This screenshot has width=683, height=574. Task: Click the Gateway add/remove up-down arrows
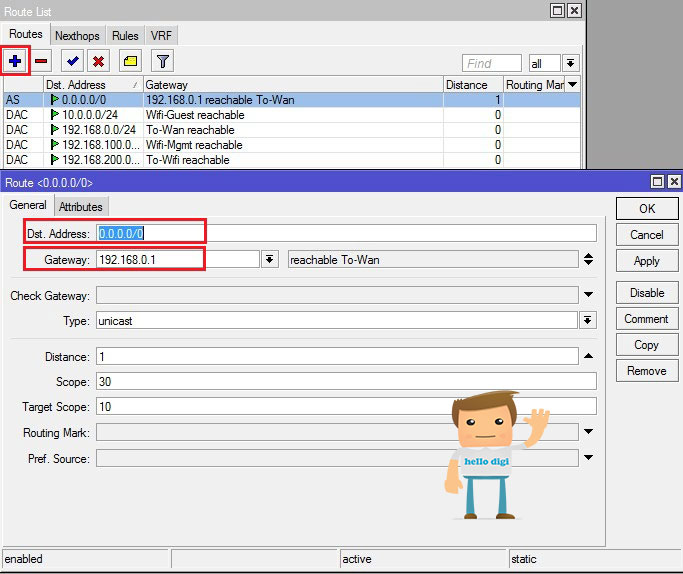pyautogui.click(x=588, y=259)
